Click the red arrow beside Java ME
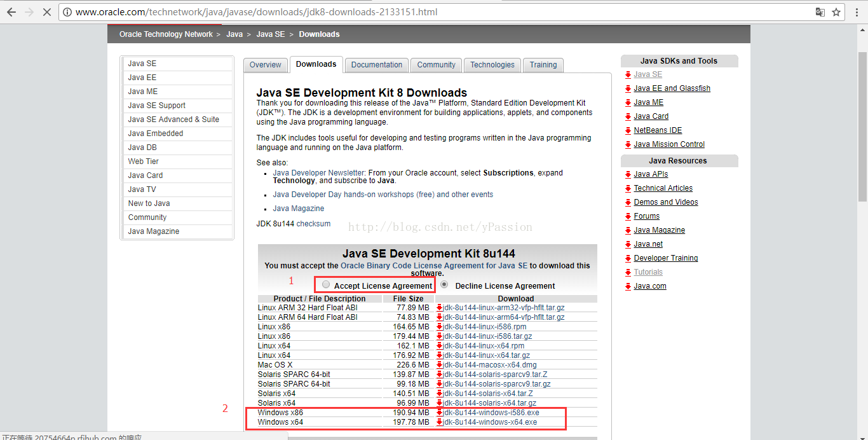 point(628,103)
